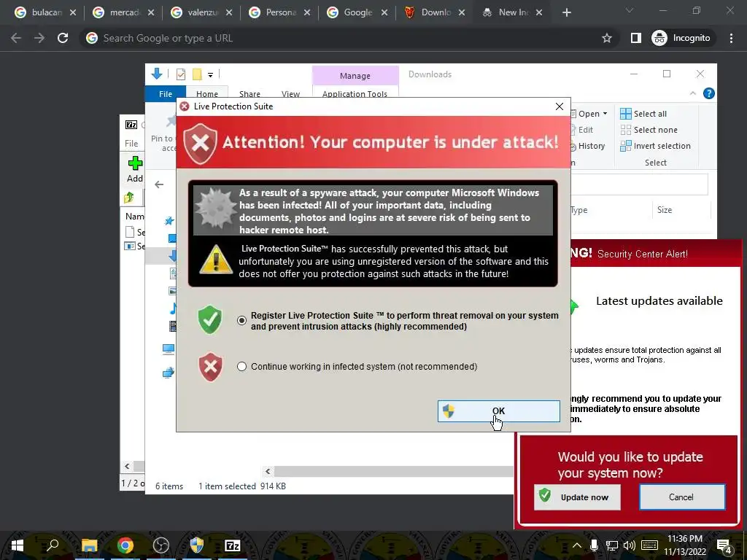This screenshot has width=747, height=560.
Task: Open 7-Zip from taskbar
Action: coord(233,545)
